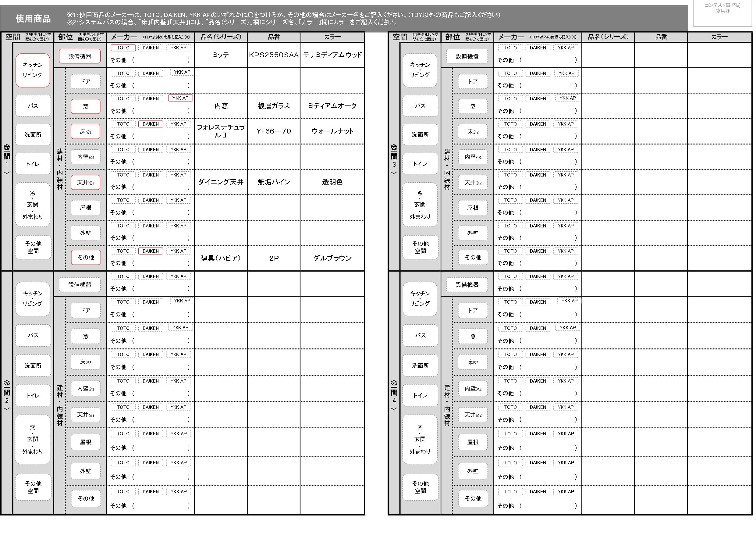The height and width of the screenshot is (535, 756).
Task: Toggle the 外壁 part box in 空間3
Action: click(x=473, y=233)
